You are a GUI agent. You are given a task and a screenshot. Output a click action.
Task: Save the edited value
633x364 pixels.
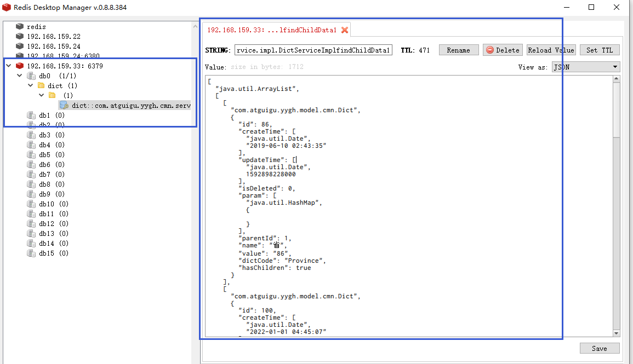600,348
